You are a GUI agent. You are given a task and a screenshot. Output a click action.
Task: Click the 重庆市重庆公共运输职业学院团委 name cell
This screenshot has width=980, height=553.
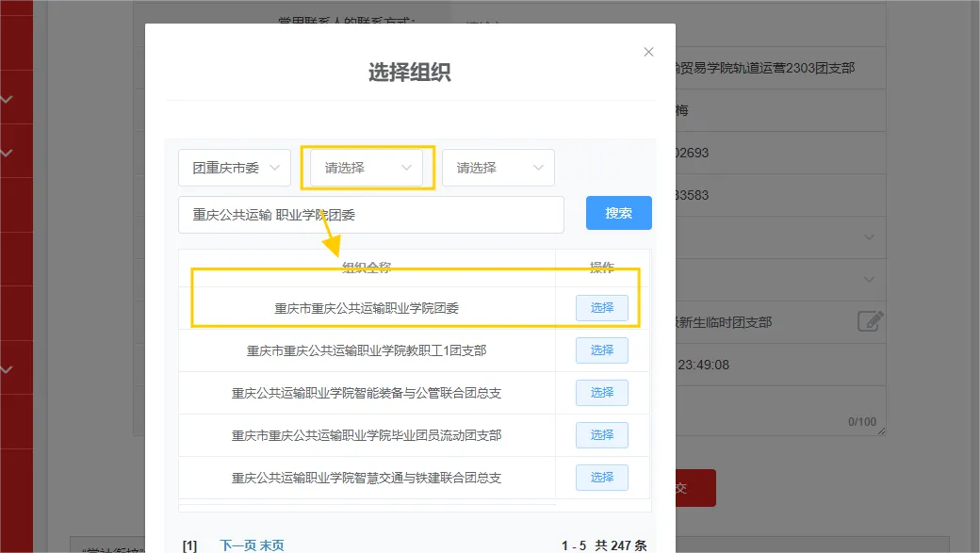tap(367, 308)
